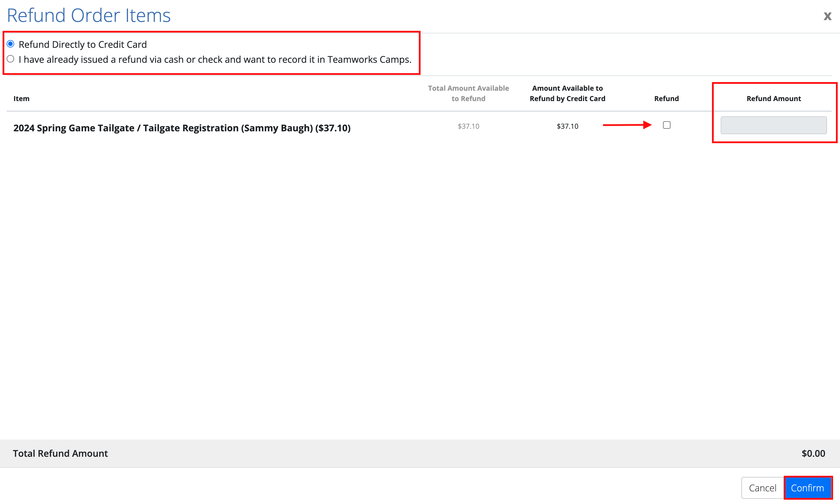Viewport: 840px width, 504px height.
Task: Click the Refund column header above the checkbox
Action: [666, 99]
